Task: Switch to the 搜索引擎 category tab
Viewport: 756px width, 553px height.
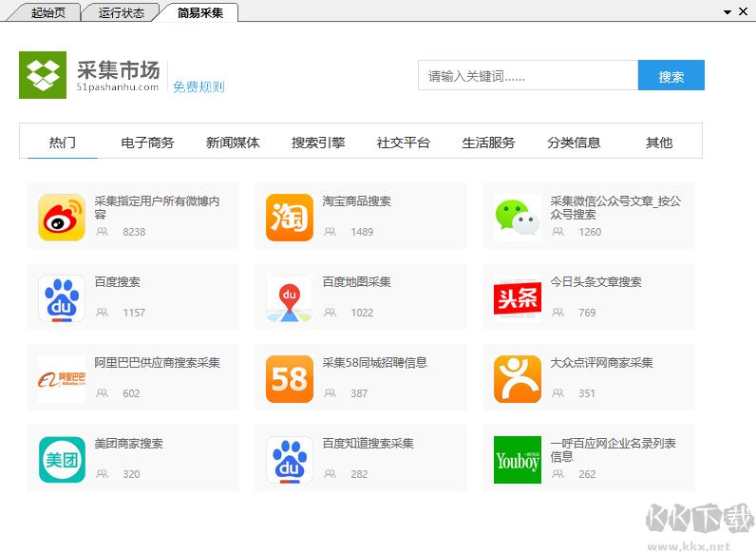Action: [x=318, y=143]
